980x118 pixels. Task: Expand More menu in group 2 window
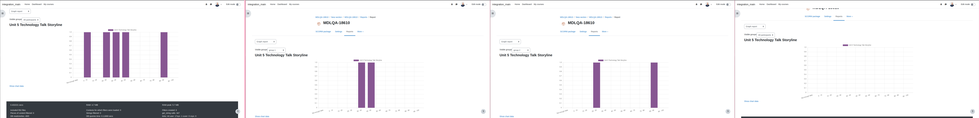(x=605, y=31)
